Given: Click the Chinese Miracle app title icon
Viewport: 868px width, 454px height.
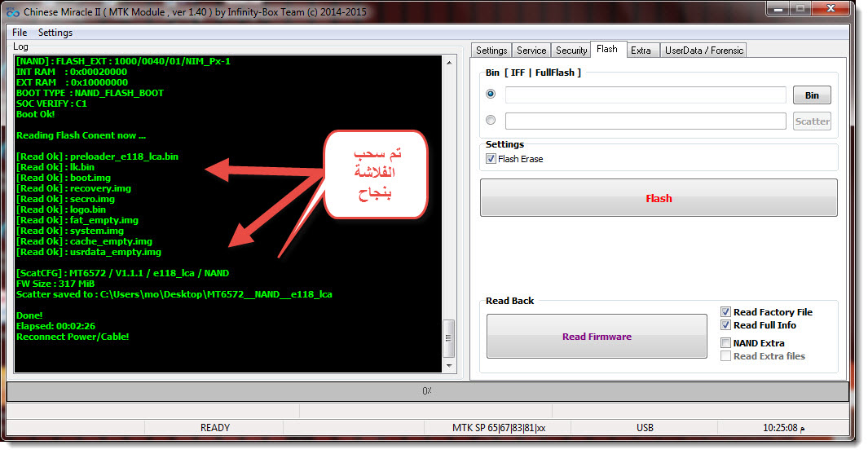Looking at the screenshot, I should 12,11.
